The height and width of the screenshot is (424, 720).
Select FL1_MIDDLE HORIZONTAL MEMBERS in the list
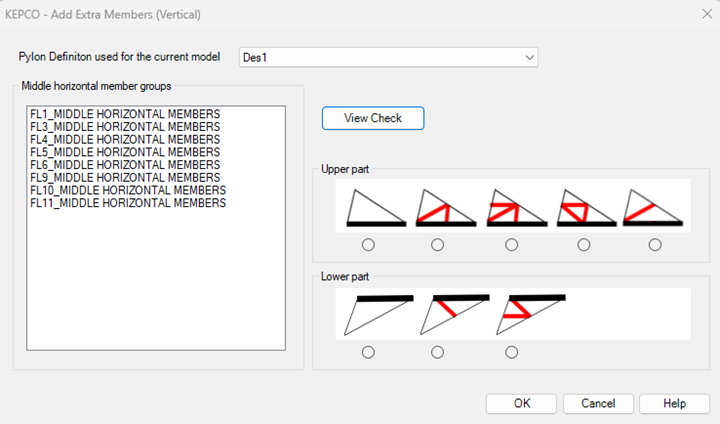pyautogui.click(x=125, y=114)
